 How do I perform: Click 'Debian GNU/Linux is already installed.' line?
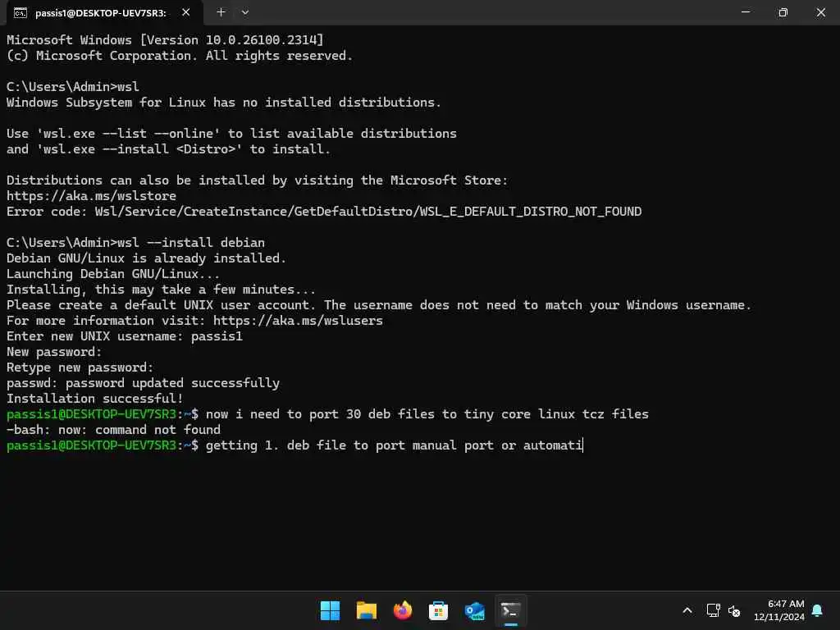(146, 258)
